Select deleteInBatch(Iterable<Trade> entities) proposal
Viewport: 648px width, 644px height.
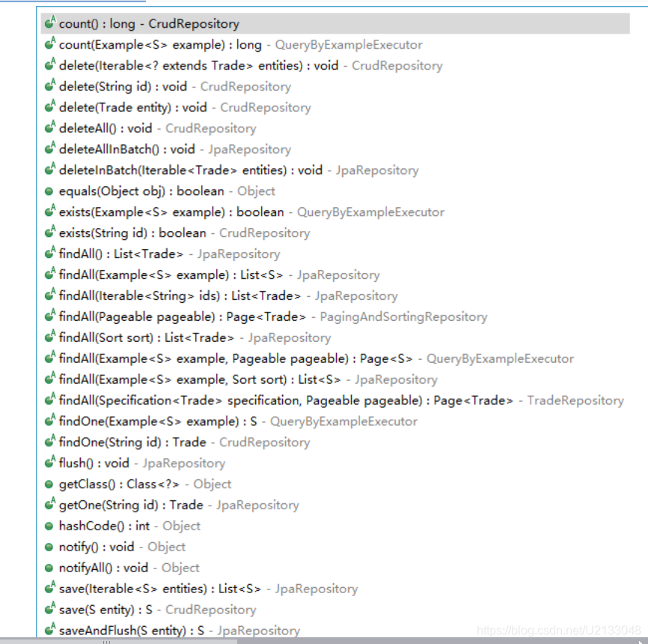(x=335, y=171)
